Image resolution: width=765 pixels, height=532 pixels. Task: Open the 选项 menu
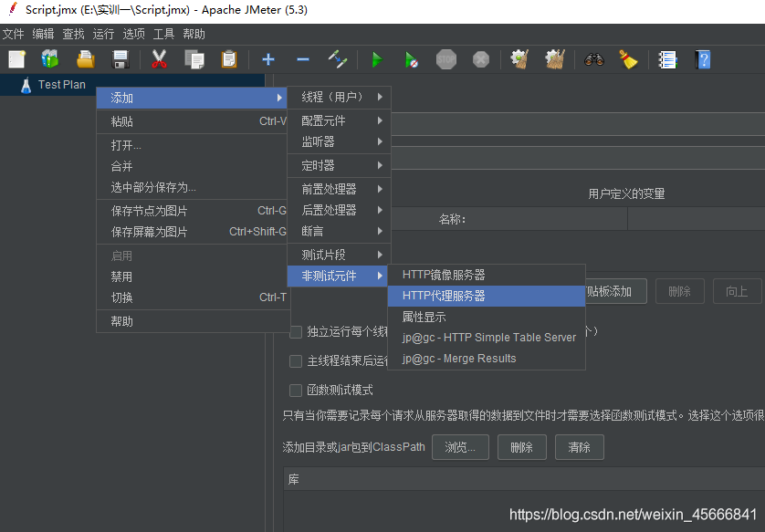[x=133, y=34]
